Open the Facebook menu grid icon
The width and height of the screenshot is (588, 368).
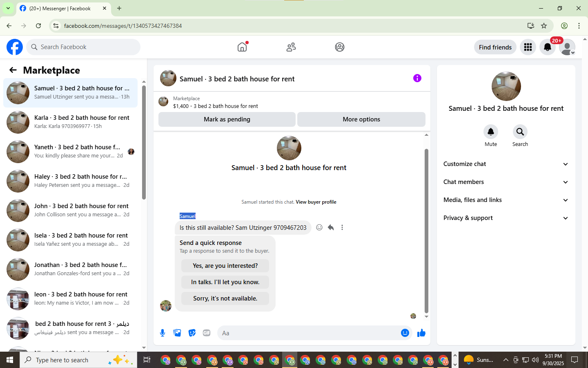click(528, 47)
